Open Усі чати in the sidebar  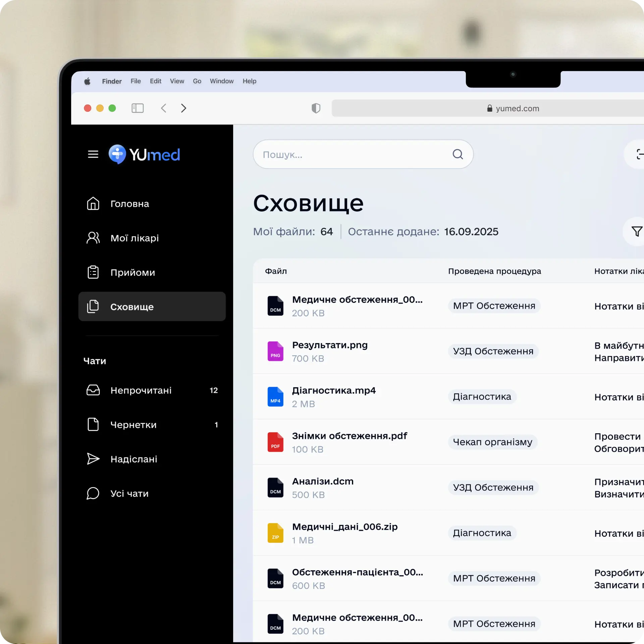tap(129, 493)
